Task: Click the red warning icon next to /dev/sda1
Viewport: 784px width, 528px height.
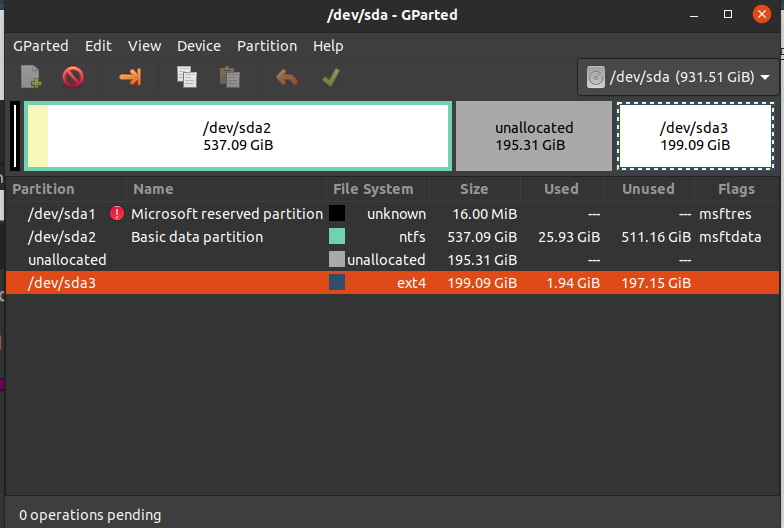Action: pyautogui.click(x=117, y=214)
